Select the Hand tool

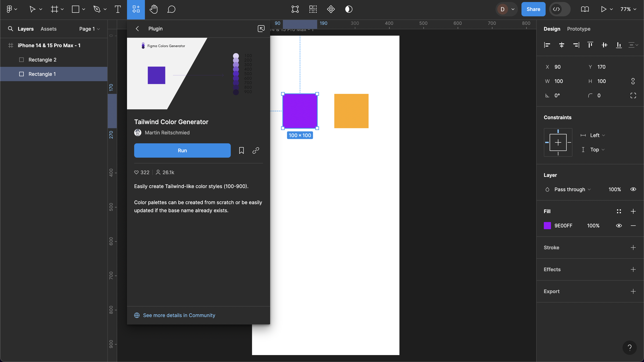(x=153, y=9)
